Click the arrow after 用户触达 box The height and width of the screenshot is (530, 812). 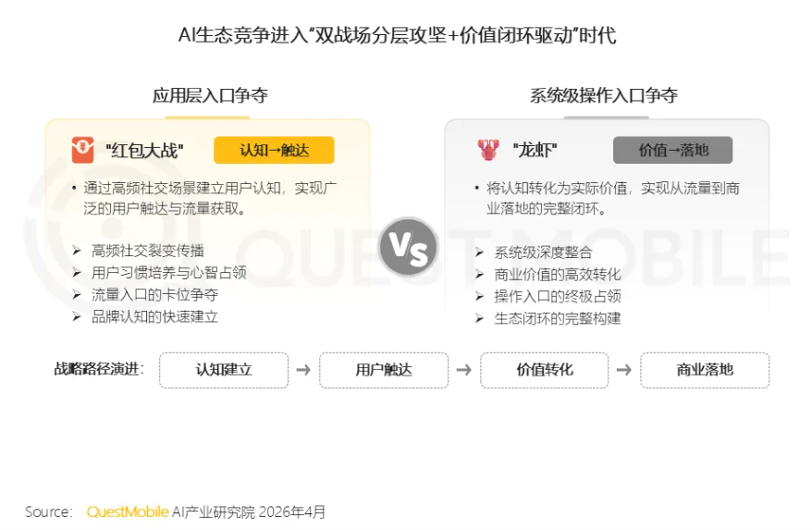464,370
